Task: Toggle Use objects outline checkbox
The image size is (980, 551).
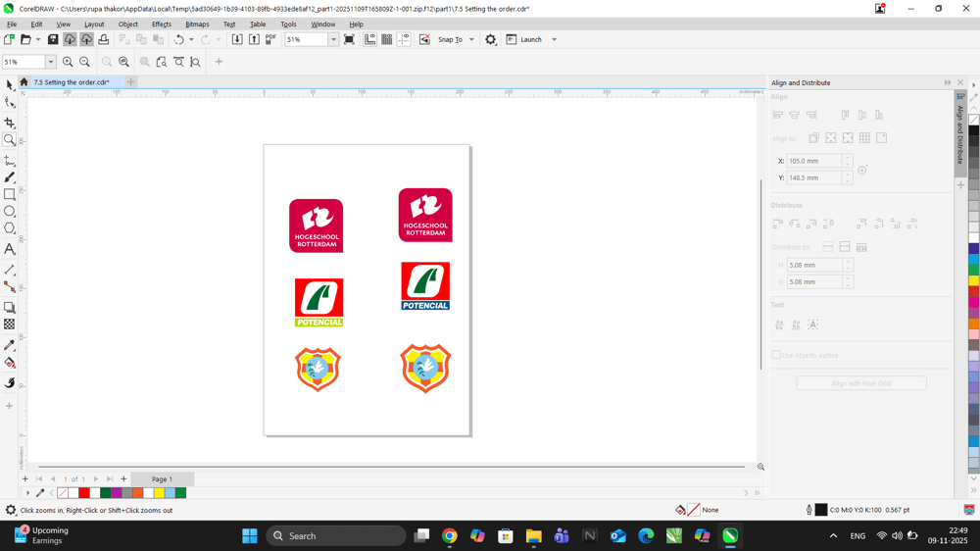Action: click(776, 355)
